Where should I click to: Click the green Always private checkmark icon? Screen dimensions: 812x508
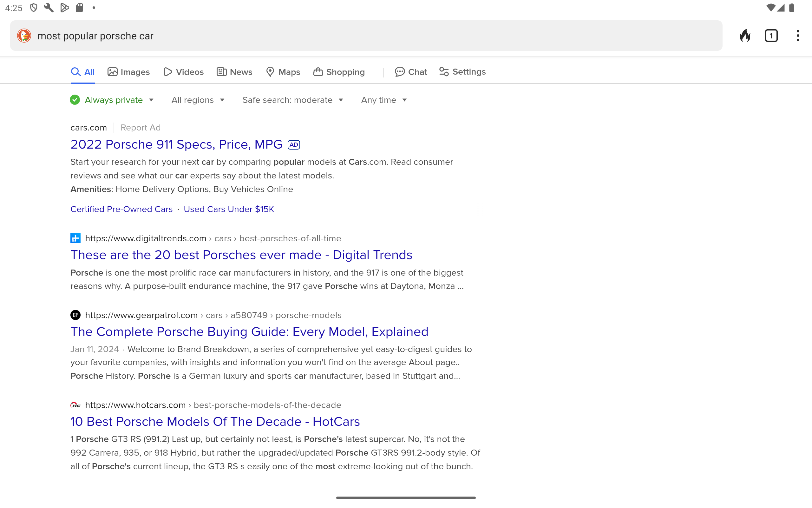pyautogui.click(x=75, y=100)
